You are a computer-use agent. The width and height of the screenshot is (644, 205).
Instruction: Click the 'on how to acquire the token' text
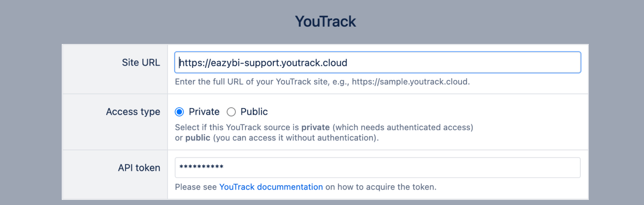click(381, 187)
